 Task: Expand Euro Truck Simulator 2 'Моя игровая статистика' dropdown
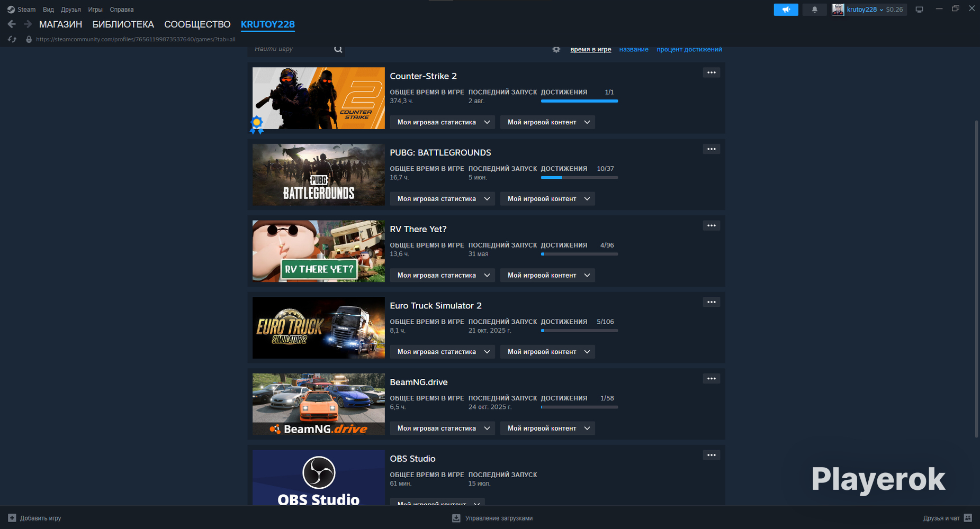point(442,352)
